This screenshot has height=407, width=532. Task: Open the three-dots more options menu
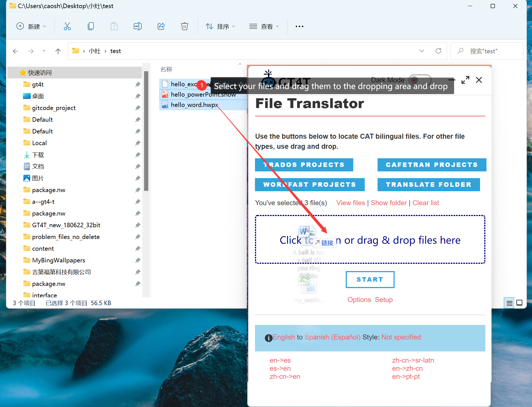point(299,27)
